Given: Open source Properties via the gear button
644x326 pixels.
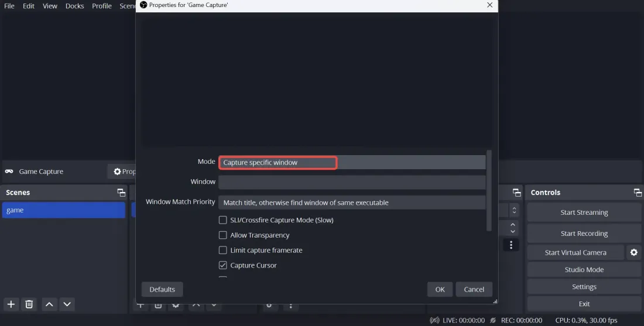Looking at the screenshot, I should coord(122,171).
